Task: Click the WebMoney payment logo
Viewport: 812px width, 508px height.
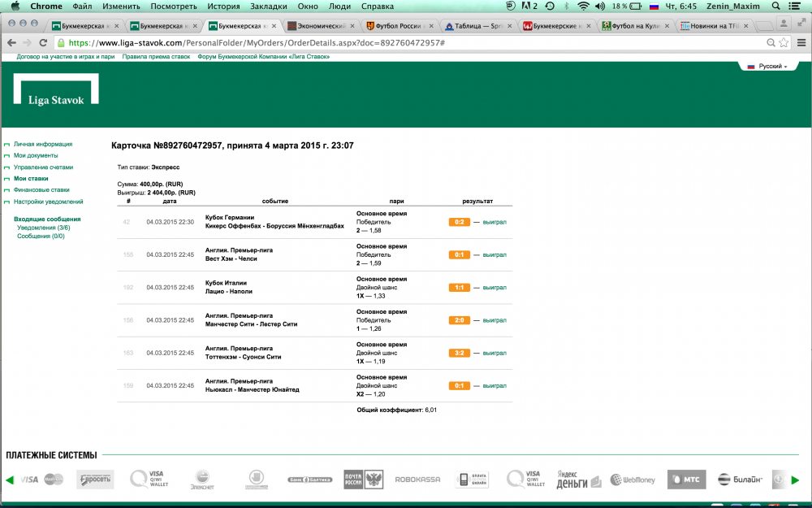Action: pyautogui.click(x=633, y=480)
